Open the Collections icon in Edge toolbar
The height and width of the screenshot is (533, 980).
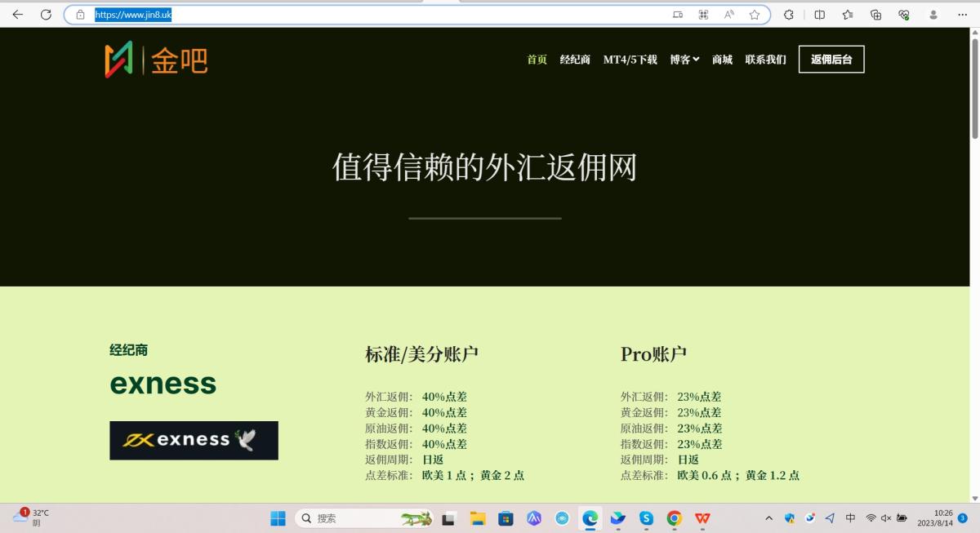[x=875, y=14]
